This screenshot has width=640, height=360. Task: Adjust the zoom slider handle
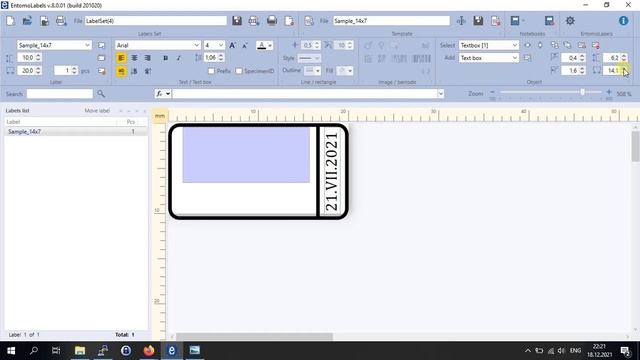point(582,93)
